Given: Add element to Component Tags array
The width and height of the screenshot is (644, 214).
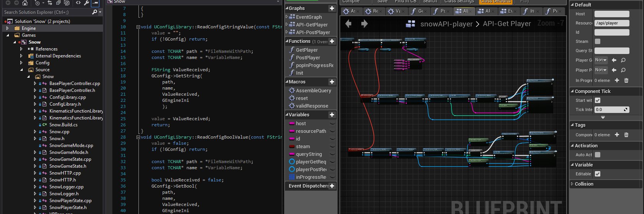Looking at the screenshot, I should coord(617,135).
